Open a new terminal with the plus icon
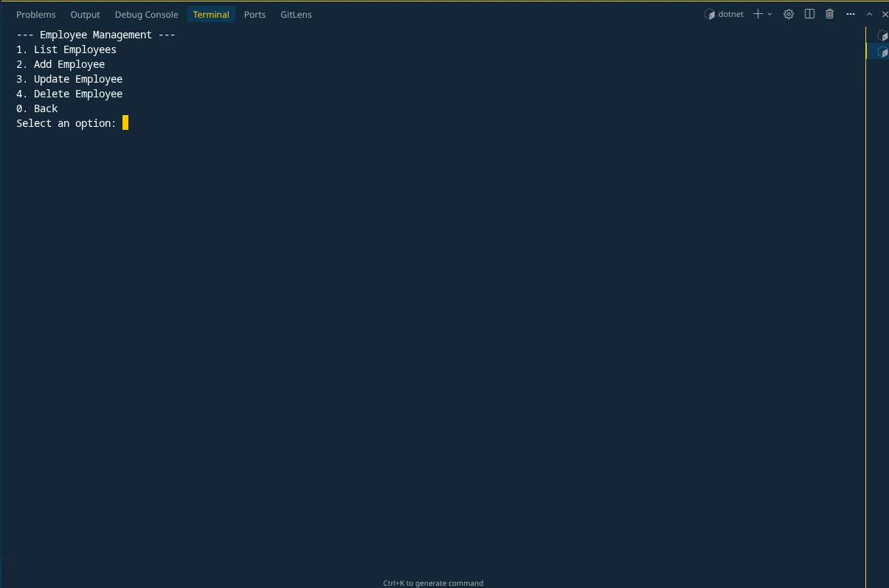 757,13
